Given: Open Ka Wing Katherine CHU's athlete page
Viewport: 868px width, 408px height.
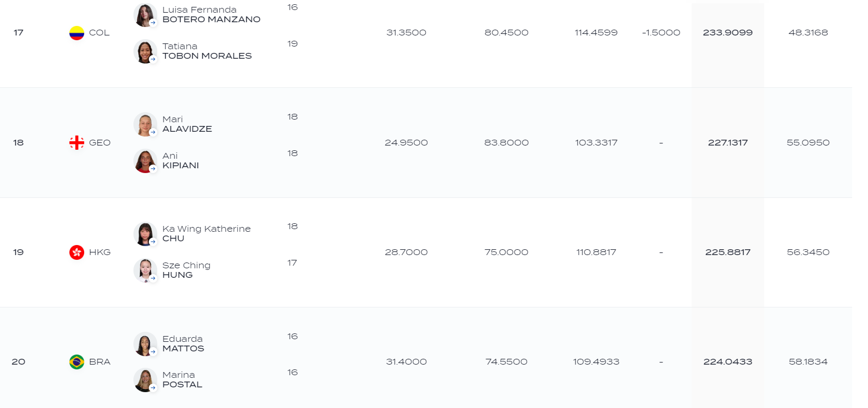Looking at the screenshot, I should (207, 234).
